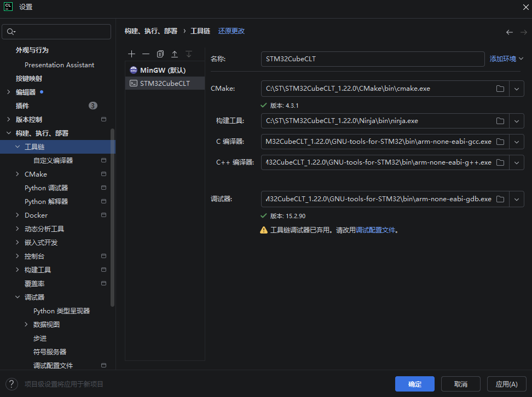Expand the 嵌入式开发 node

coord(18,242)
